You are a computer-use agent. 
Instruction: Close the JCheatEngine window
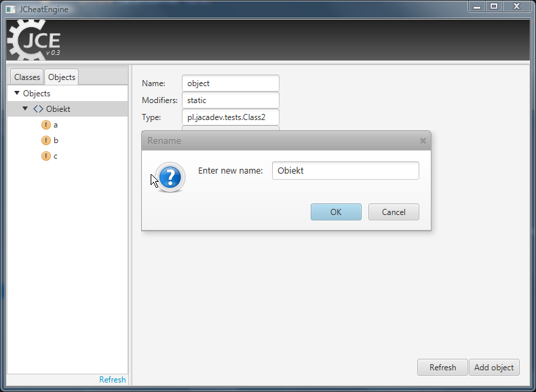pyautogui.click(x=516, y=7)
